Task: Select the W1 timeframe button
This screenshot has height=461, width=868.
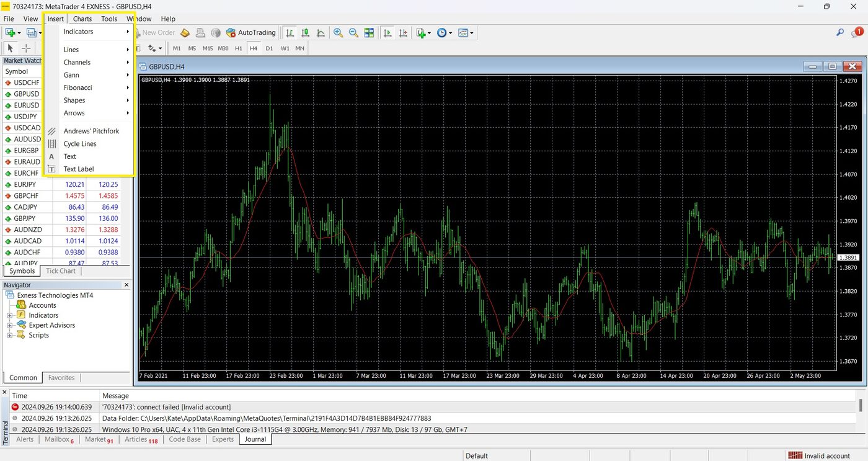Action: coord(285,48)
